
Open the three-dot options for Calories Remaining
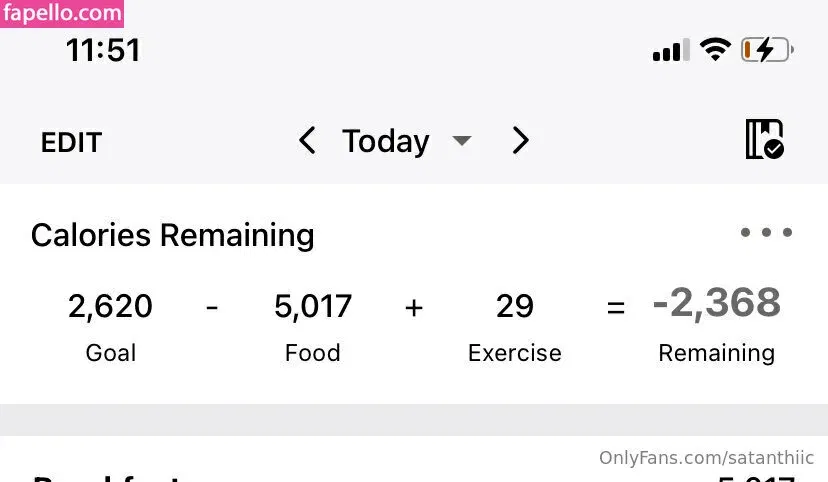click(x=766, y=233)
